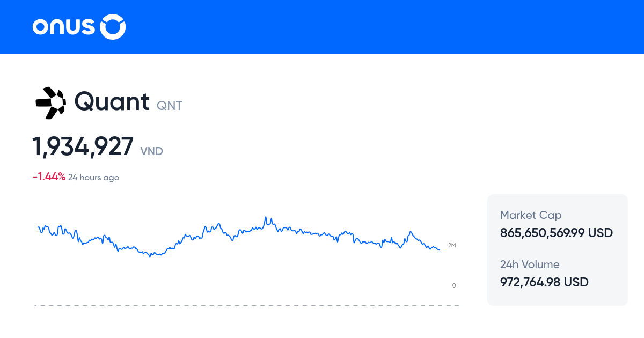Open the Quant token page via its black icon
The width and height of the screenshot is (644, 338).
[x=51, y=102]
